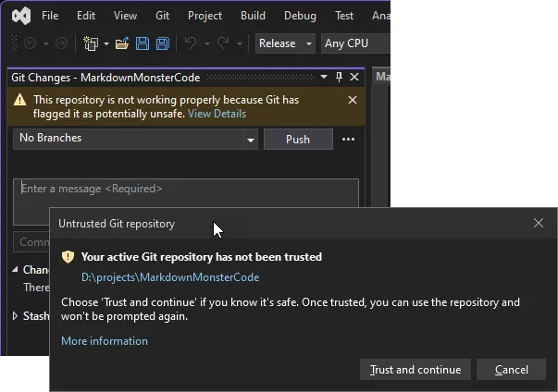Image resolution: width=558 pixels, height=392 pixels.
Task: Expand the Stashes section triangle
Action: pos(15,316)
